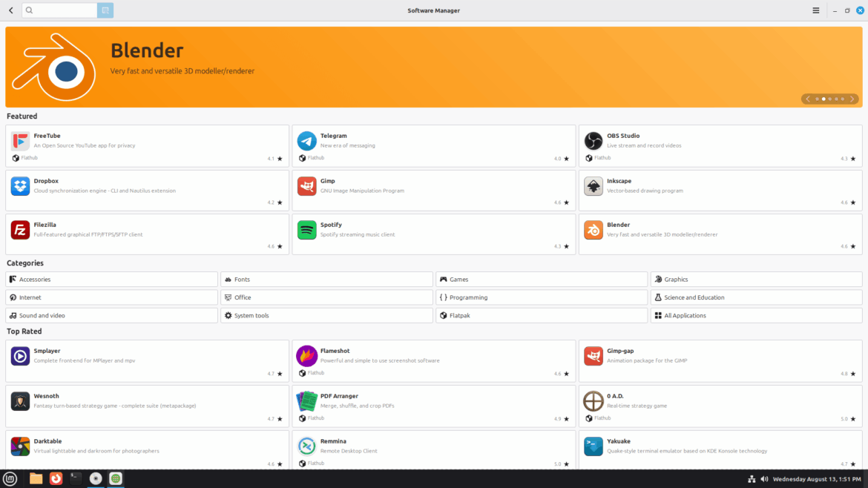Select the PDF Arranger icon
The image size is (868, 488).
(307, 401)
